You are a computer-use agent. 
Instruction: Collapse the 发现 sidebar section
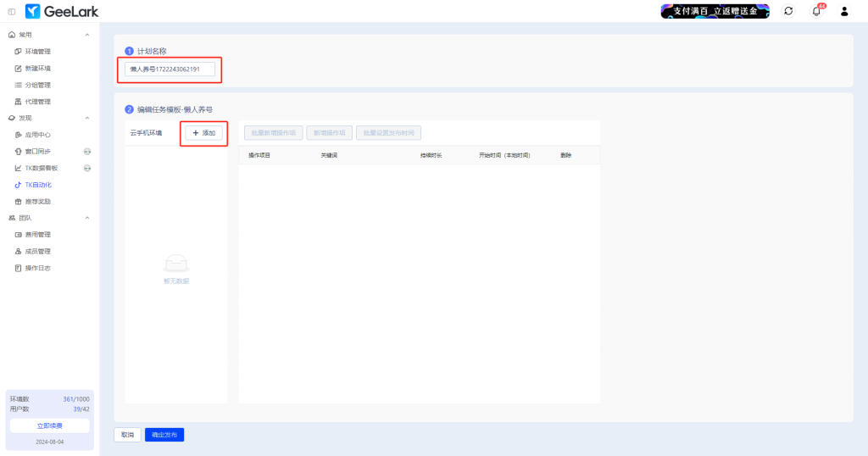pyautogui.click(x=87, y=118)
